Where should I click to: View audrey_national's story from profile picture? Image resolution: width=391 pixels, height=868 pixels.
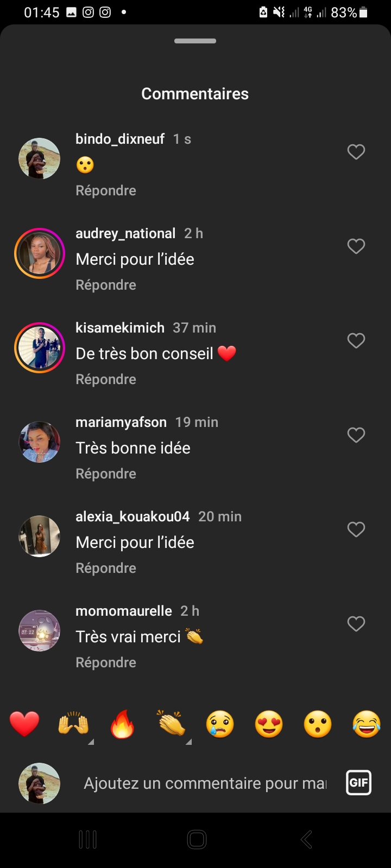pos(40,253)
